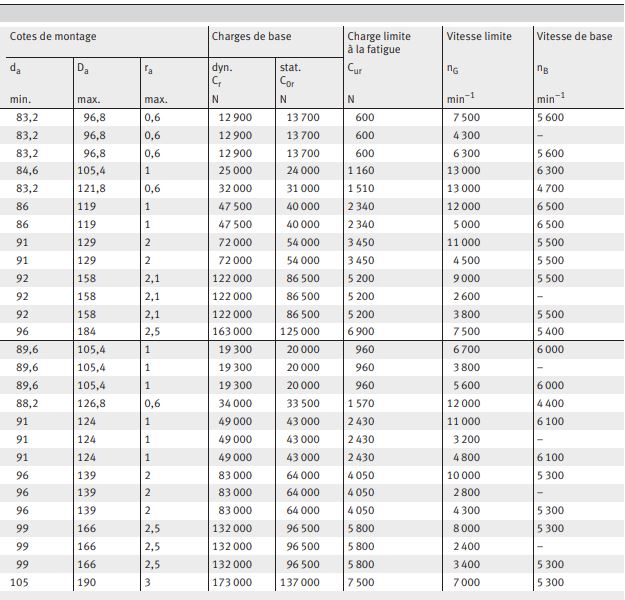The height and width of the screenshot is (600, 625).
Task: Click the limit speed value 4 500
Action: click(466, 260)
